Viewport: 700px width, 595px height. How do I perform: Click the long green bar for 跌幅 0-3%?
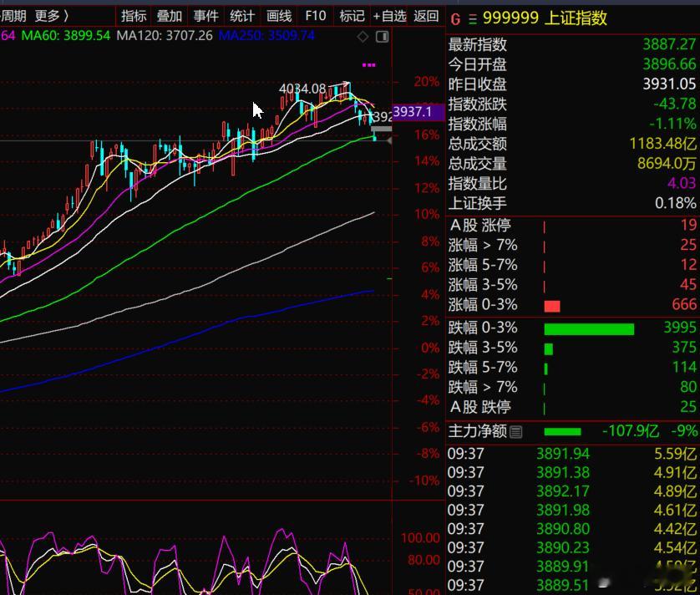(589, 329)
